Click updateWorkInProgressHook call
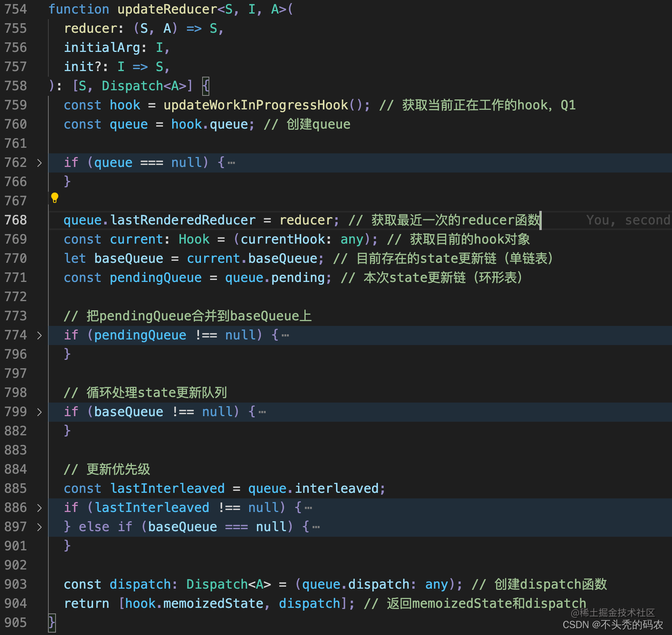 (256, 105)
